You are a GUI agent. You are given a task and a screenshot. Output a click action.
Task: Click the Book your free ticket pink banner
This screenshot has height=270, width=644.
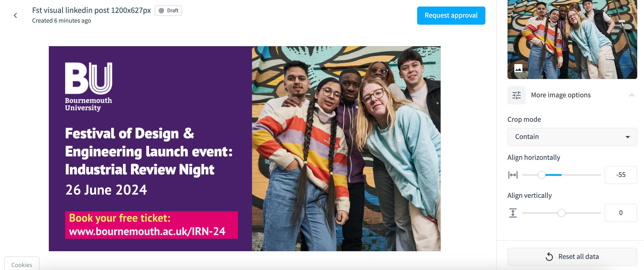tap(151, 225)
